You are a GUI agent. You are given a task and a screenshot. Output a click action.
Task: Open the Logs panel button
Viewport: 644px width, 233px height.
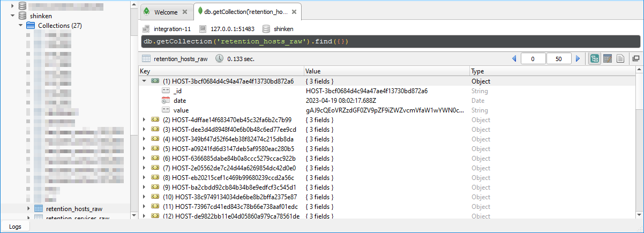15,227
